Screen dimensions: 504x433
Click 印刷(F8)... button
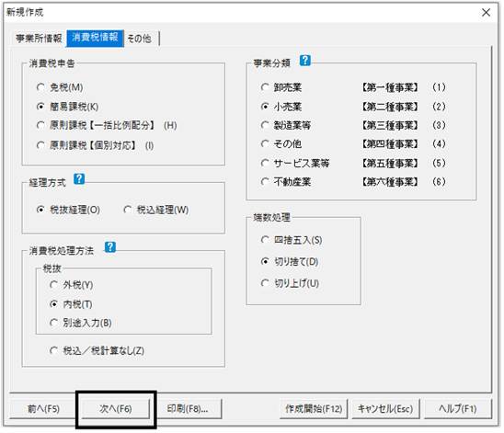188,408
